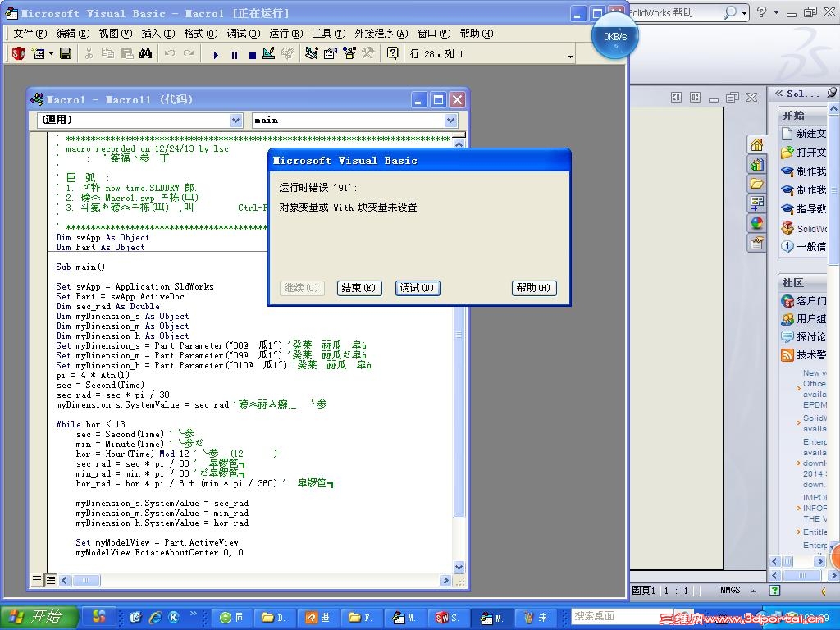
Task: Click code line 'Sub main()'
Action: pos(80,267)
